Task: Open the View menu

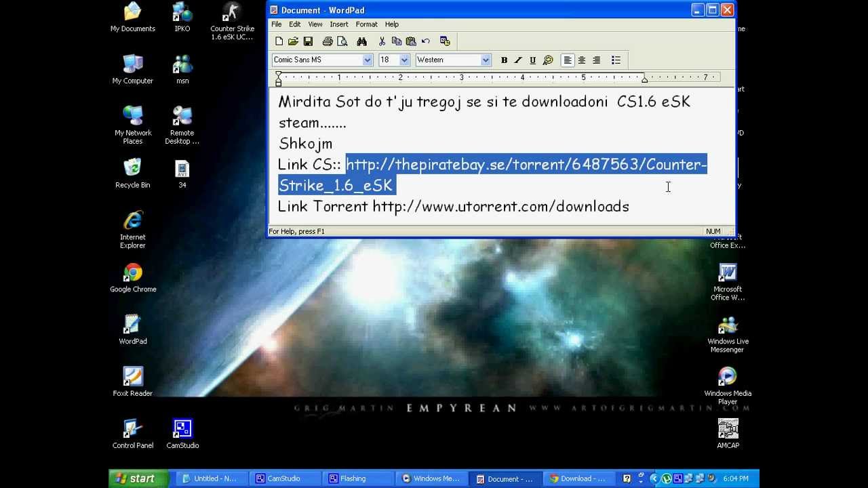Action: (x=315, y=24)
